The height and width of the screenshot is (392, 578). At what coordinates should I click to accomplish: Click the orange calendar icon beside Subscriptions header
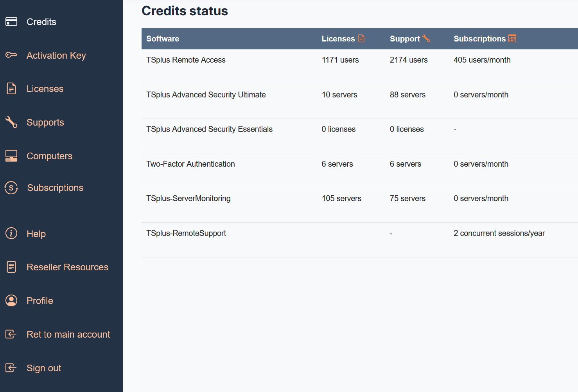pos(512,38)
